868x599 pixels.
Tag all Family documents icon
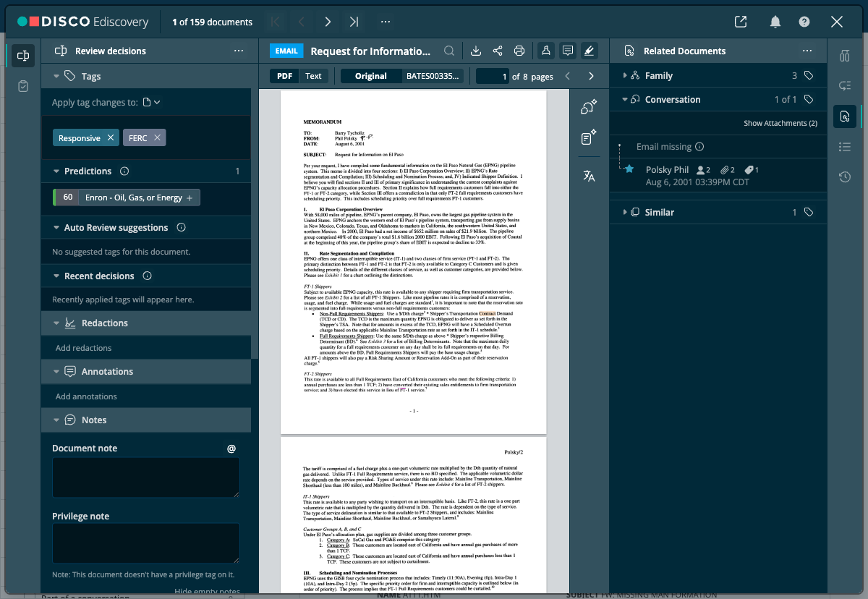809,75
